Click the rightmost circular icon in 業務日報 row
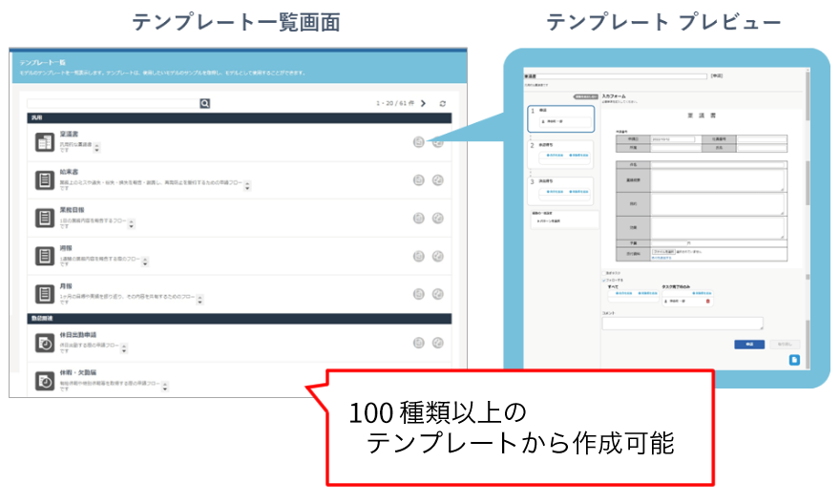Screen dimensions: 840x504 438,218
